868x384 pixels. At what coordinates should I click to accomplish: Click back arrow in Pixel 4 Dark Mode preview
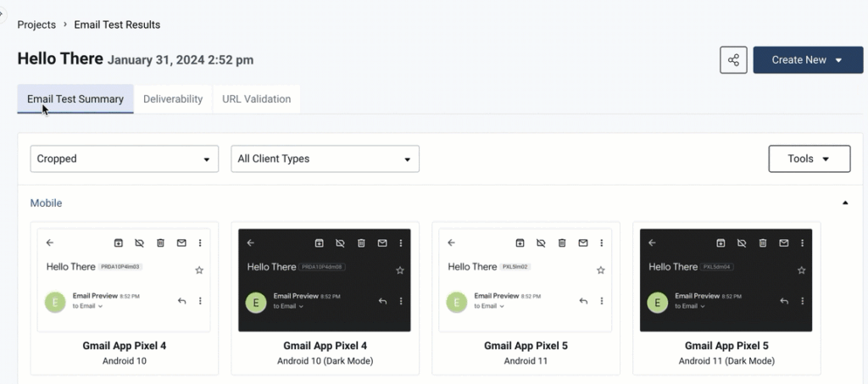tap(251, 242)
